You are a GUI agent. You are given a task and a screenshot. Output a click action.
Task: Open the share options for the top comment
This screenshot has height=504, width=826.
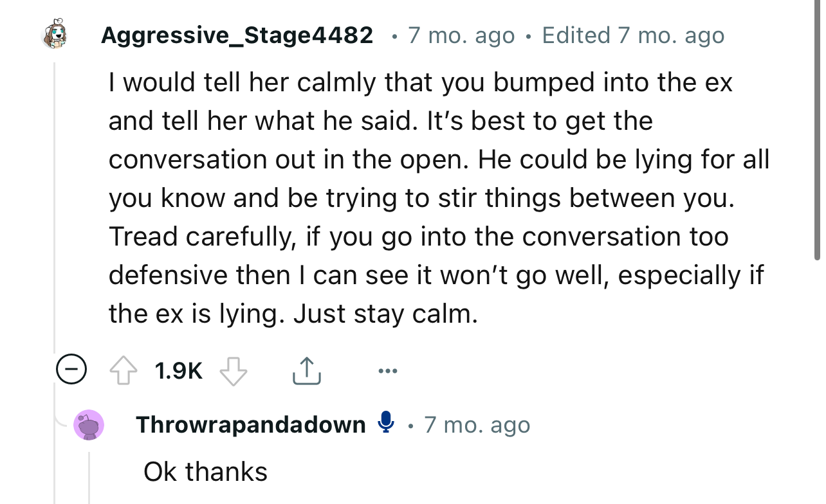307,370
